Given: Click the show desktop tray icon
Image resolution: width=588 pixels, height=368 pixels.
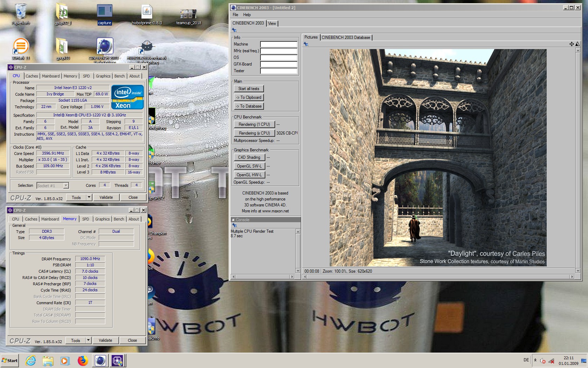Looking at the screenshot, I should (584, 361).
